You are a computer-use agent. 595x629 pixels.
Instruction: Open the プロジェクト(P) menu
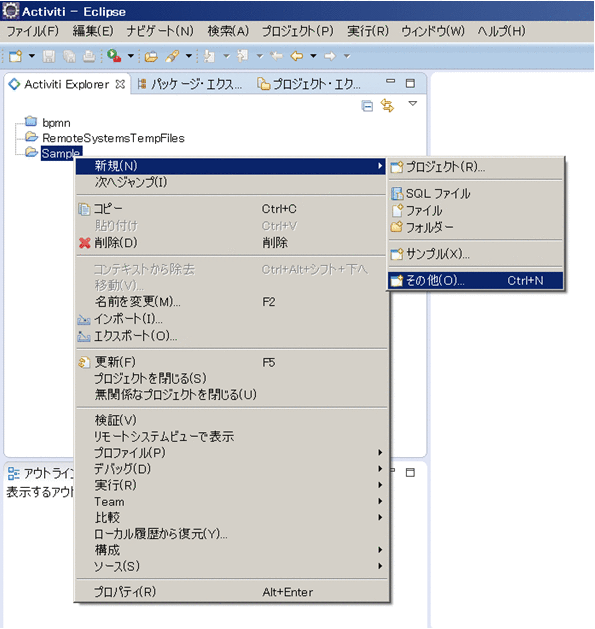pyautogui.click(x=297, y=31)
